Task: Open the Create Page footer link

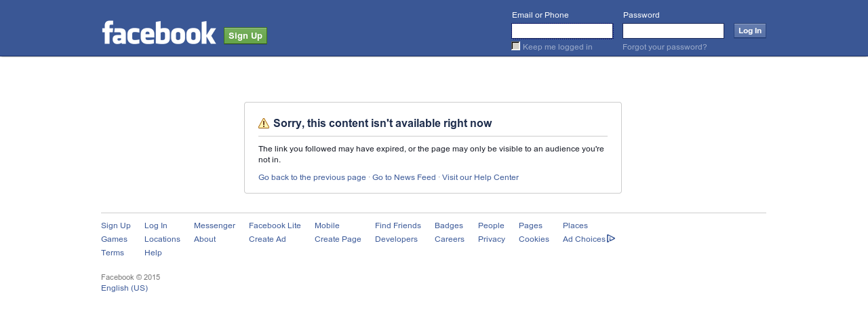Action: click(338, 239)
